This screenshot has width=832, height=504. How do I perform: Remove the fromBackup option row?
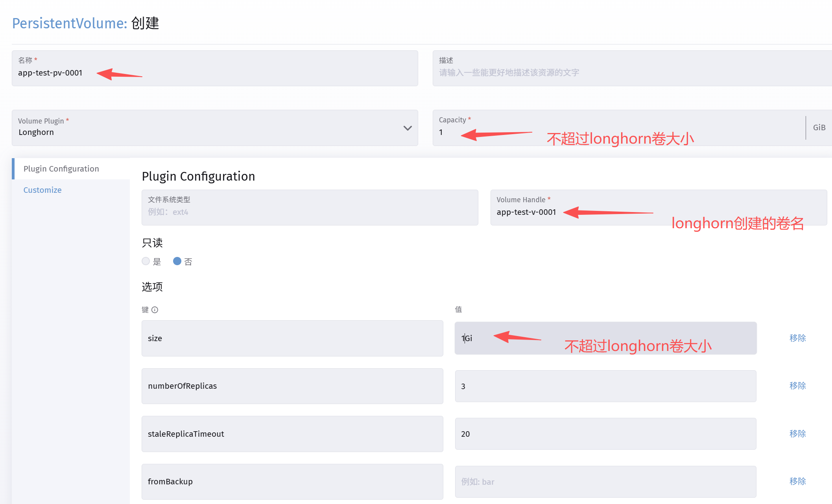pyautogui.click(x=797, y=481)
